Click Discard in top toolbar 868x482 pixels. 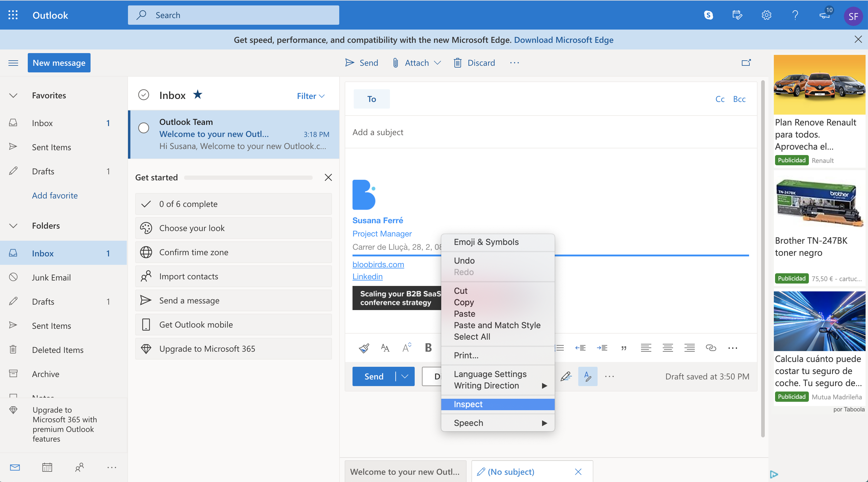(x=474, y=63)
